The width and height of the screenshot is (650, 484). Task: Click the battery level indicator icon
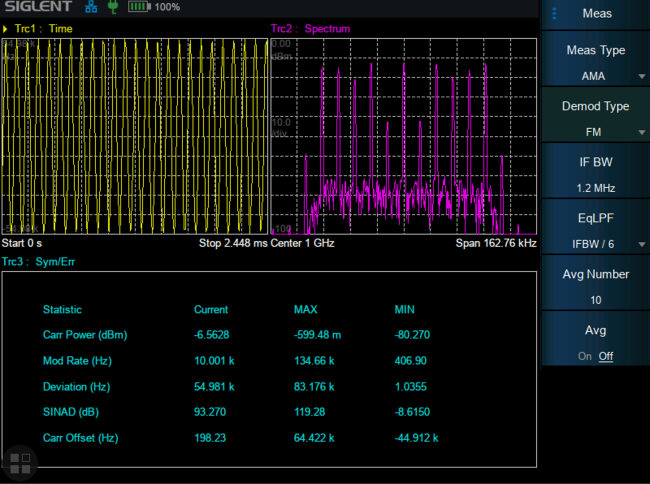point(137,7)
